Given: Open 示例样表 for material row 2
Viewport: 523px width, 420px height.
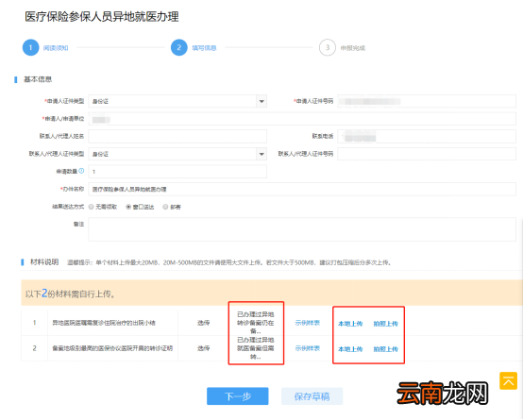Looking at the screenshot, I should [307, 348].
